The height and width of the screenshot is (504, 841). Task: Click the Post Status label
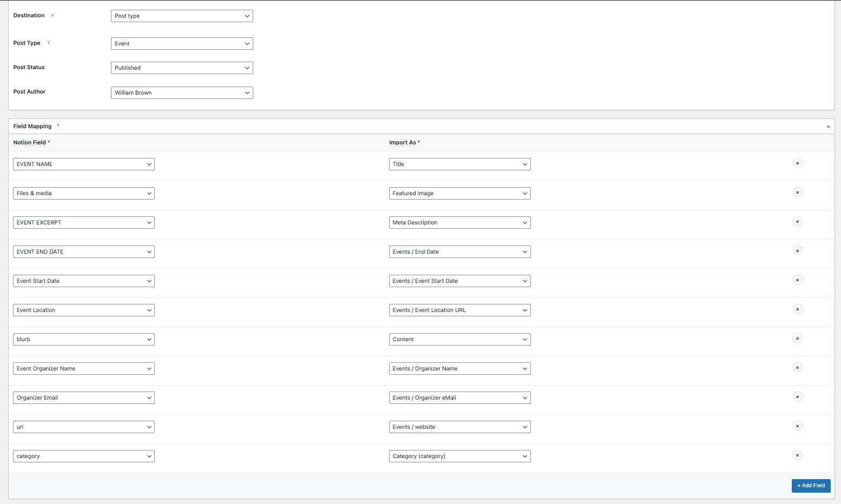[x=29, y=67]
